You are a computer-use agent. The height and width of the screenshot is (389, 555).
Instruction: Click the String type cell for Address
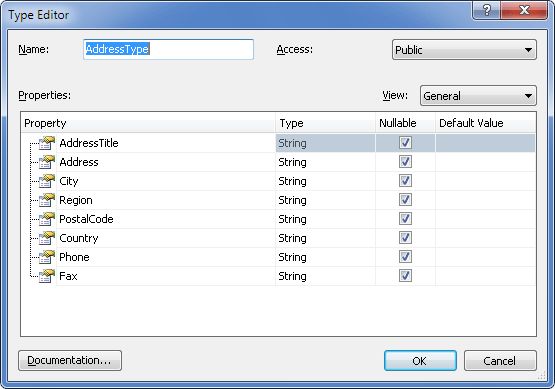click(325, 162)
